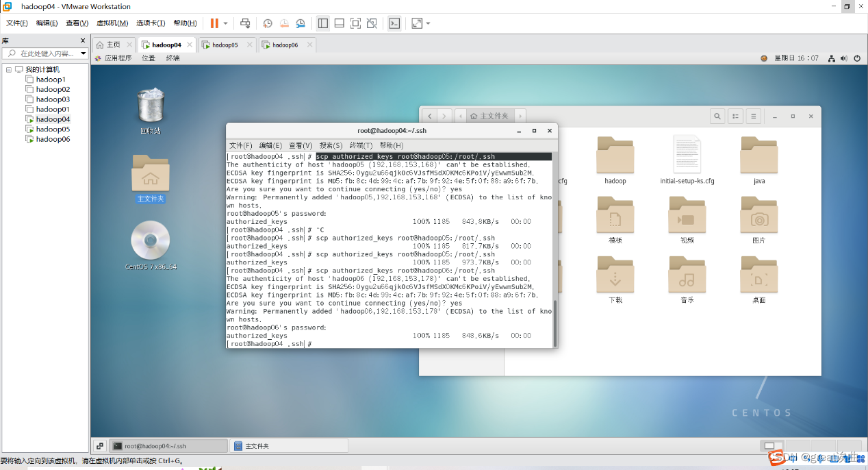Open terminal's 搜索(S) menu

[x=331, y=145]
